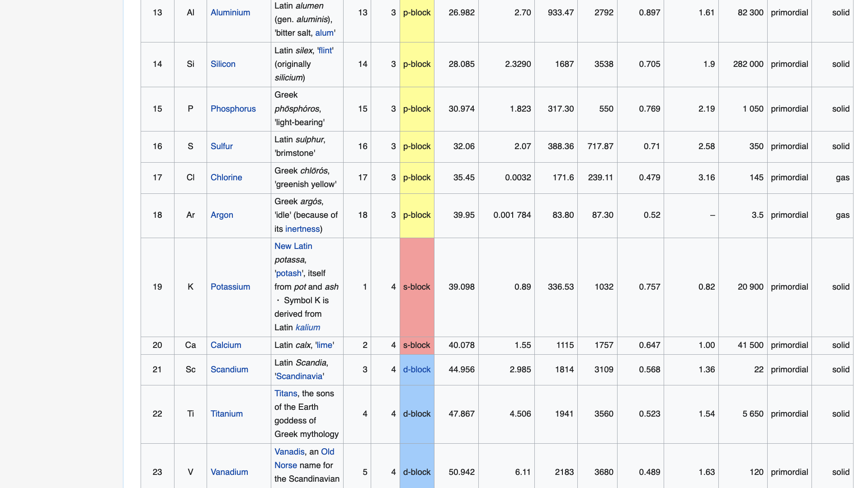The width and height of the screenshot is (868, 488).
Task: Click the 'inertness' link in Argon row
Action: (302, 229)
